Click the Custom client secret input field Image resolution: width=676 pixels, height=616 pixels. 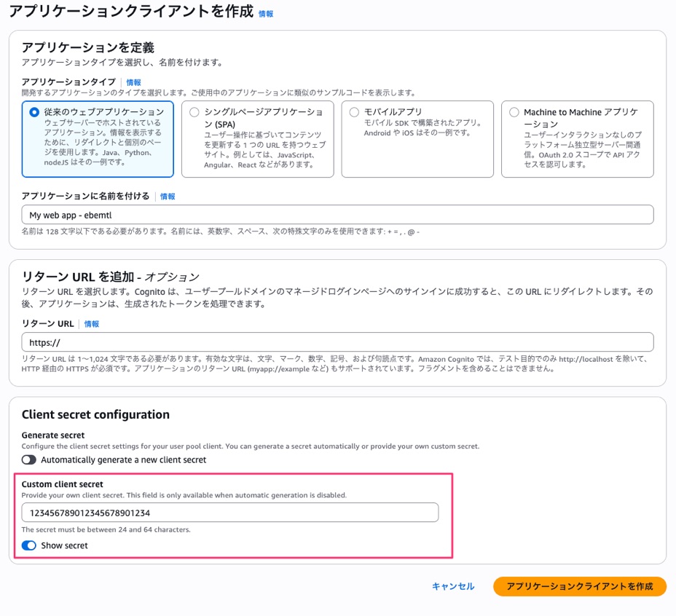point(230,512)
